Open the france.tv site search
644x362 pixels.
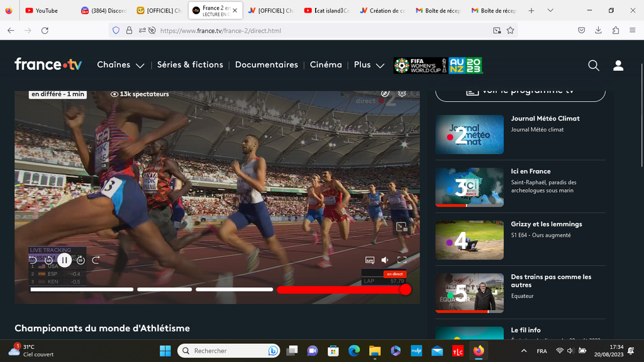click(594, 65)
